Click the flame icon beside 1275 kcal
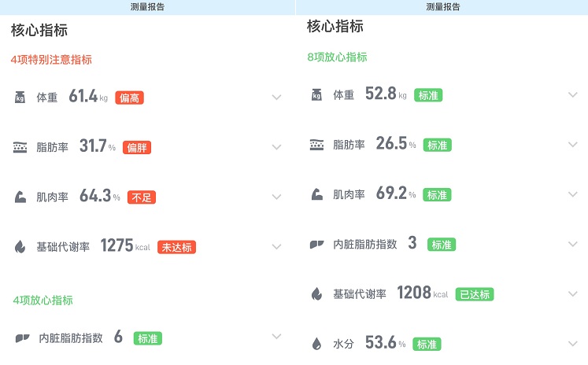Screen dimensions: 588x365 point(20,246)
